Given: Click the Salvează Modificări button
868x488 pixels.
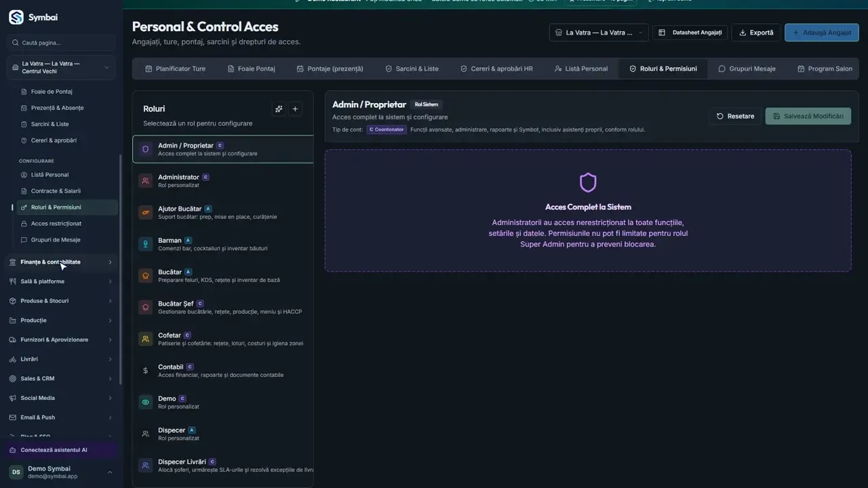Looking at the screenshot, I should point(808,116).
